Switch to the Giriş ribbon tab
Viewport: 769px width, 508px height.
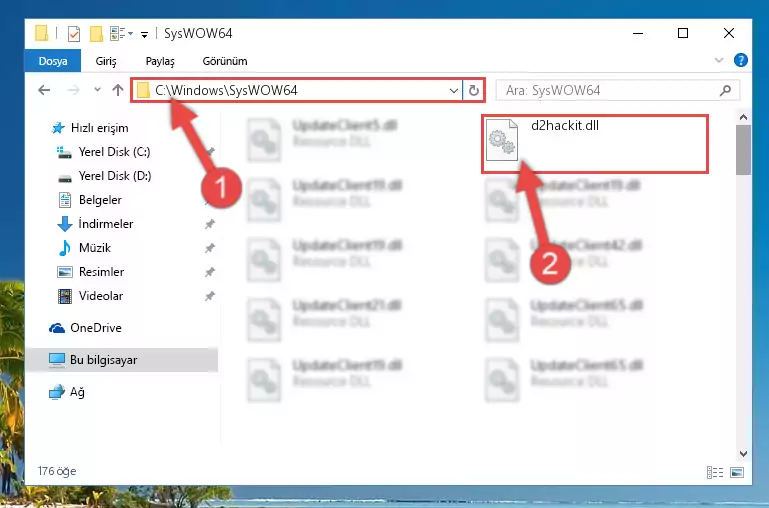click(x=106, y=61)
